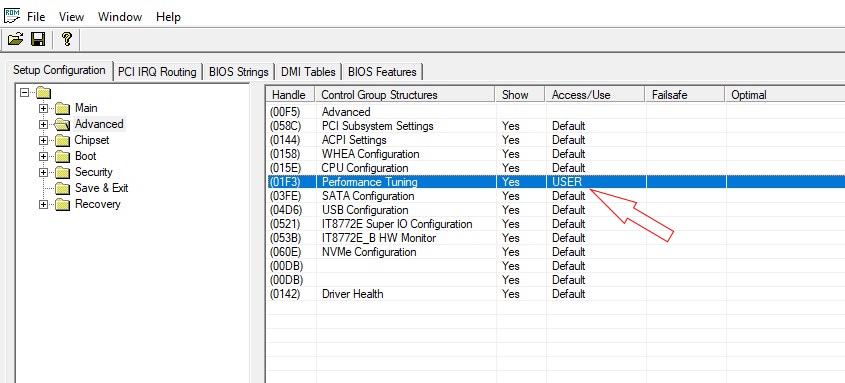
Task: Select the Main folder icon
Action: 63,108
